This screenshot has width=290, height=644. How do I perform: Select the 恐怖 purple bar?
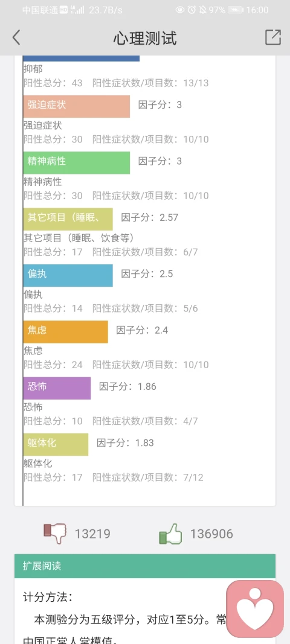(57, 388)
